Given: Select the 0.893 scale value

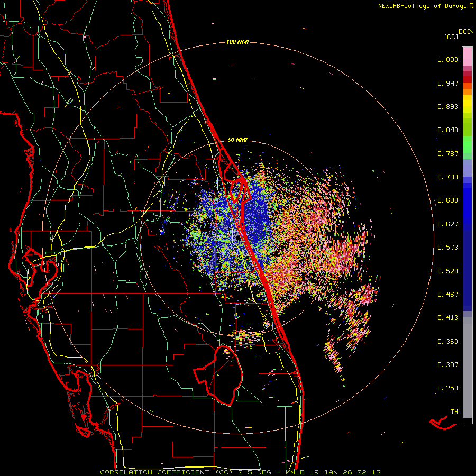Looking at the screenshot, I should click(x=448, y=106).
